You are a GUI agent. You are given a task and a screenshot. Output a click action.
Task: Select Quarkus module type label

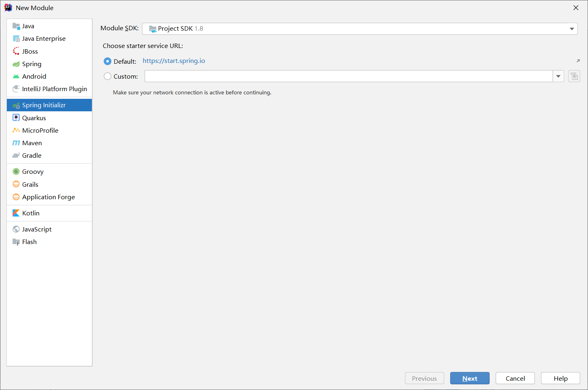[34, 118]
